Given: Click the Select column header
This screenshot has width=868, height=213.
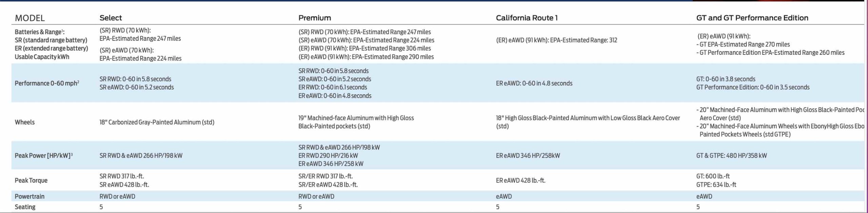Looking at the screenshot, I should pos(111,18).
